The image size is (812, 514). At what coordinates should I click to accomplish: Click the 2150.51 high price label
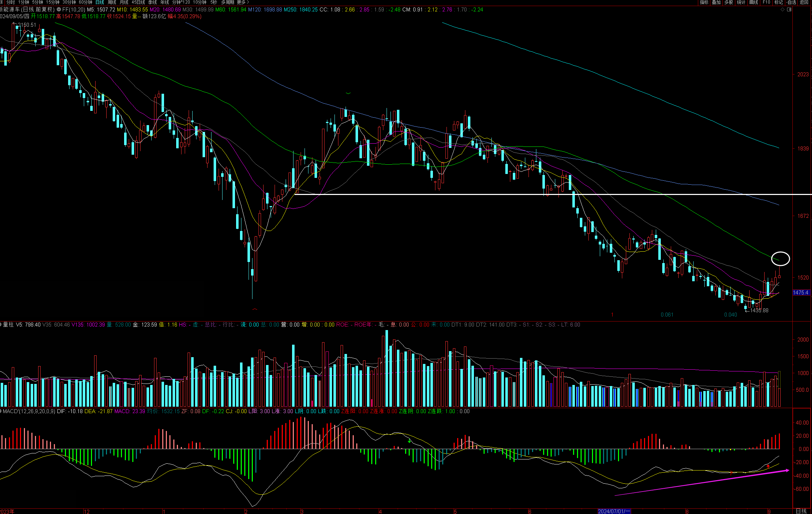[x=27, y=25]
